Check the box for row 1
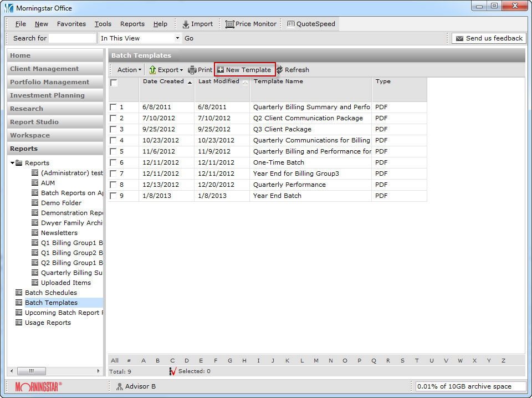532x398 pixels. click(x=113, y=107)
